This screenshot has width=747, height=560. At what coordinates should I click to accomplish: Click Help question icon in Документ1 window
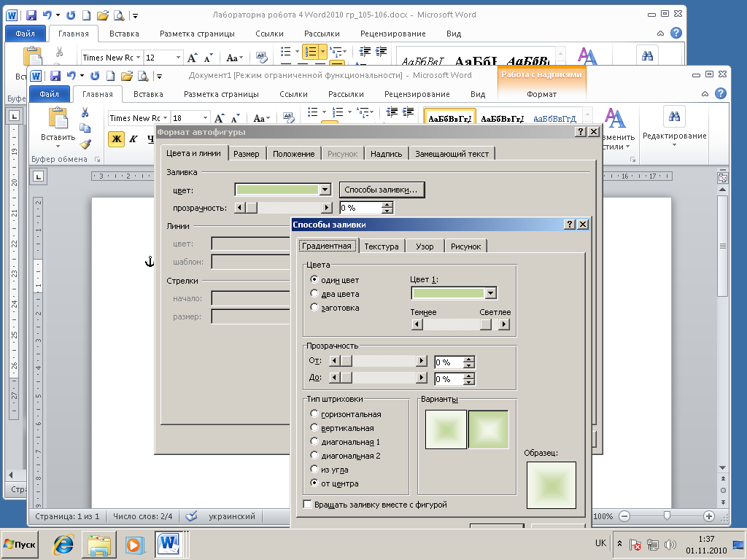point(721,93)
